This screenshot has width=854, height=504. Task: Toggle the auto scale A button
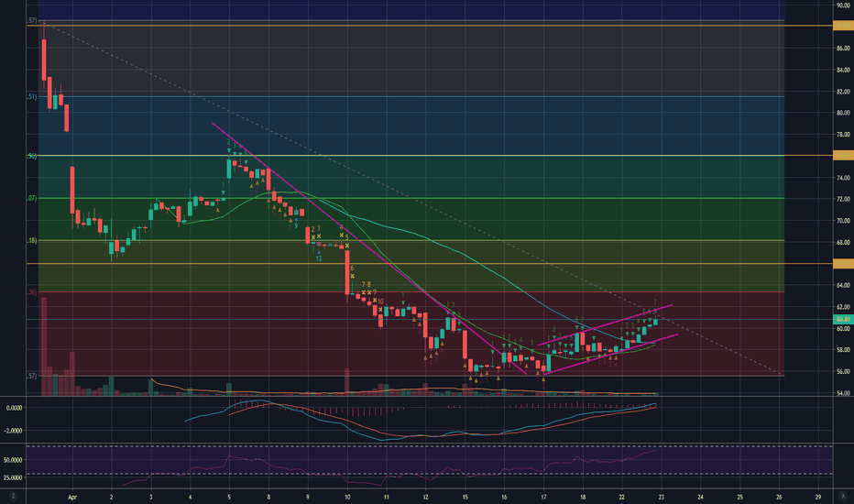pos(843,497)
